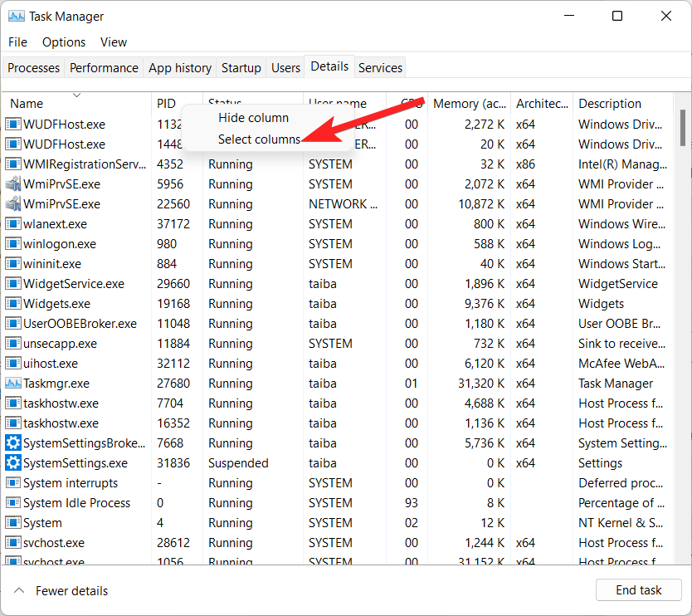This screenshot has width=692, height=616.
Task: Click the SystemSettingsBroke.exe gear icon
Action: (13, 442)
